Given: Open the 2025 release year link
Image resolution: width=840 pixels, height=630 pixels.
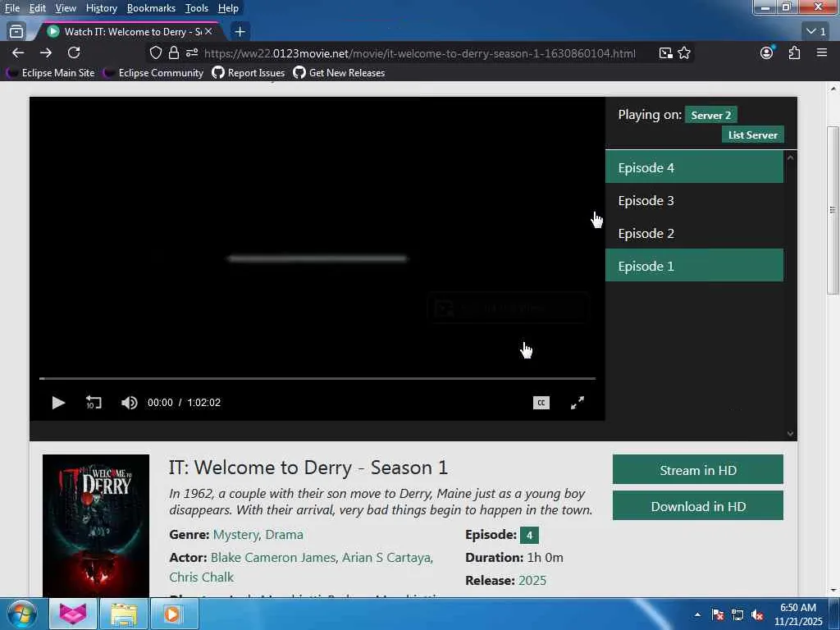Looking at the screenshot, I should (x=532, y=581).
